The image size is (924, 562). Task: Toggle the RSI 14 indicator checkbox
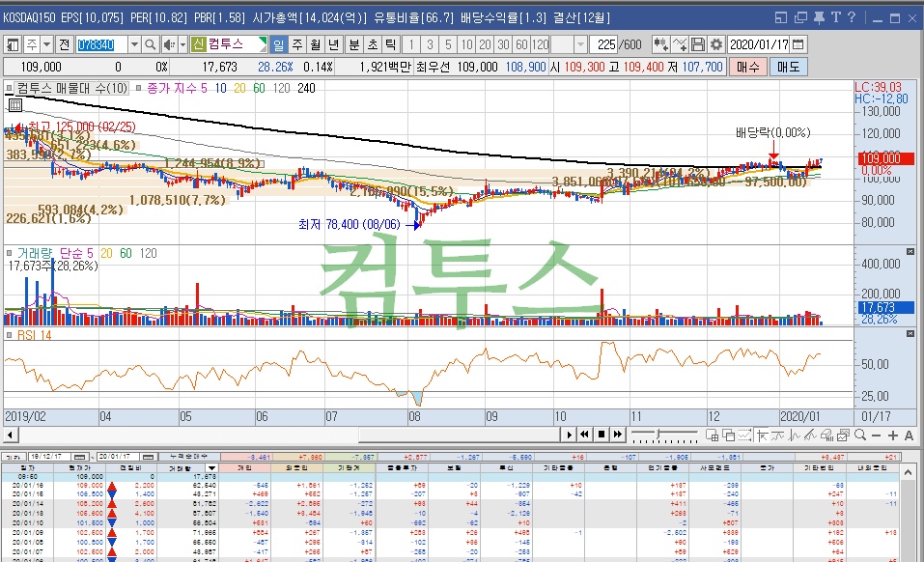click(9, 335)
